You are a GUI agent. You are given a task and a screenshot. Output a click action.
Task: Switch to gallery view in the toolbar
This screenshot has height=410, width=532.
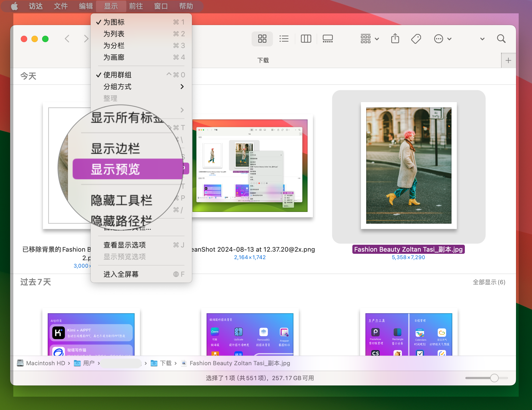(327, 39)
